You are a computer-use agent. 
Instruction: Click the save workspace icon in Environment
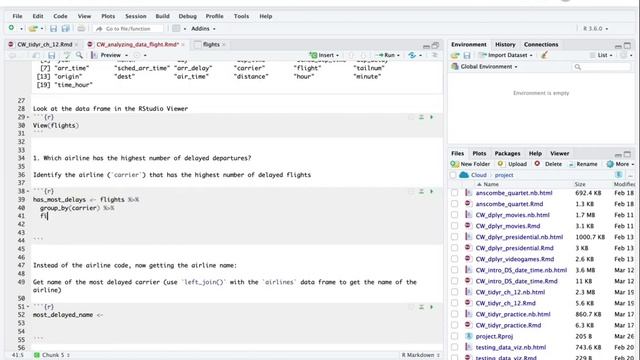[467, 55]
